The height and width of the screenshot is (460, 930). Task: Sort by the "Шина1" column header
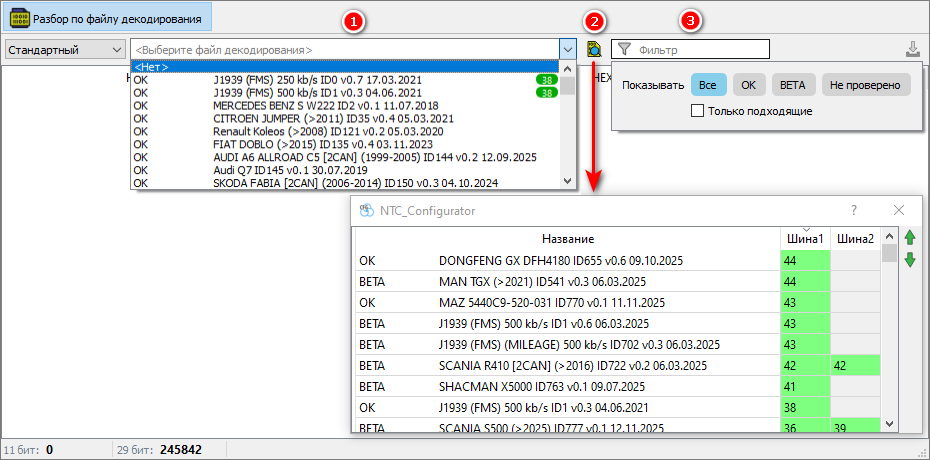[805, 239]
